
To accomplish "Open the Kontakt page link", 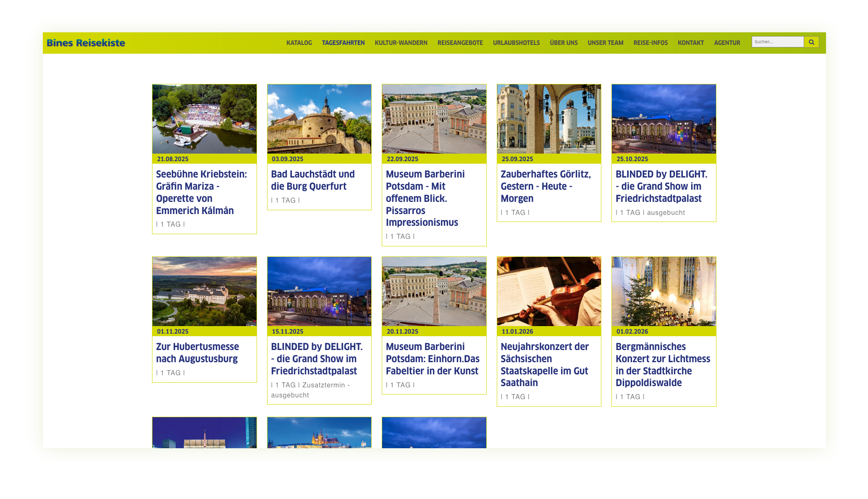I will pos(690,43).
